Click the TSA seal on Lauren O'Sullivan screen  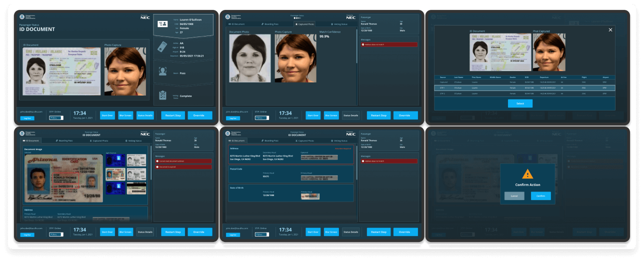coord(22,16)
